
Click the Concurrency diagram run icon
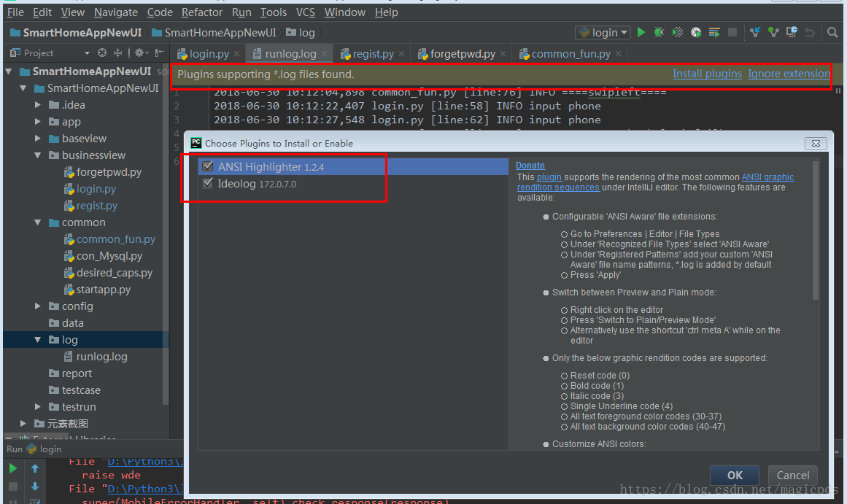tap(714, 32)
